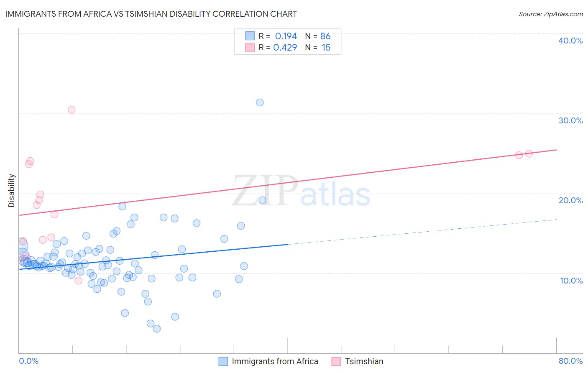Image resolution: width=588 pixels, height=373 pixels.
Task: Select the highest blue data point near 31%
Action: pos(260,102)
